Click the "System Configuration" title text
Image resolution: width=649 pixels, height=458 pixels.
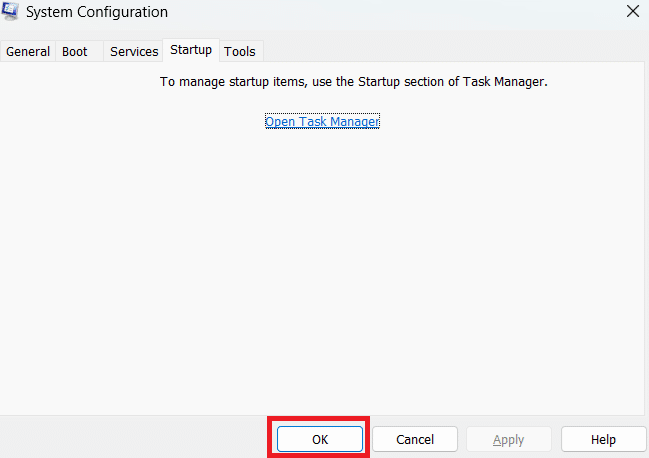98,12
